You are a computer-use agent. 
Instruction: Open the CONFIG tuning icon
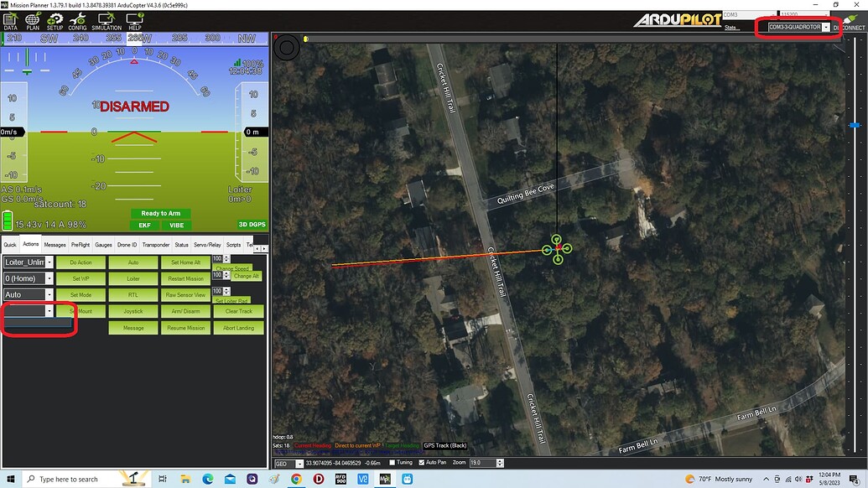pyautogui.click(x=77, y=23)
